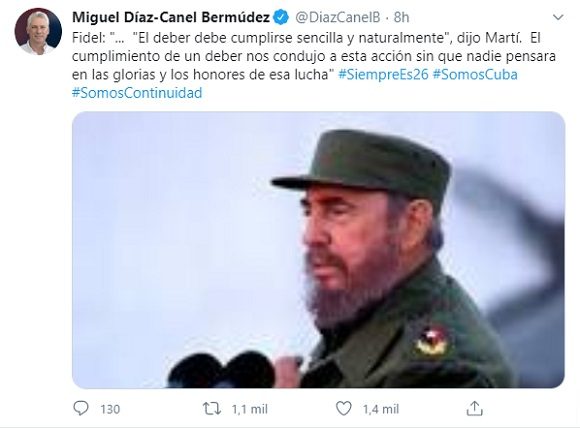Select the #SomosContinuidad hashtag
This screenshot has width=580, height=428.
coord(137,92)
